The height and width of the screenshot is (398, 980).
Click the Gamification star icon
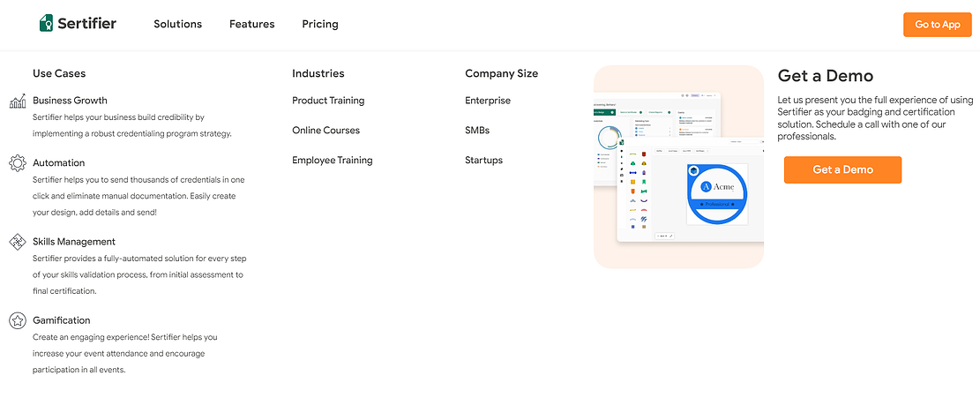17,321
